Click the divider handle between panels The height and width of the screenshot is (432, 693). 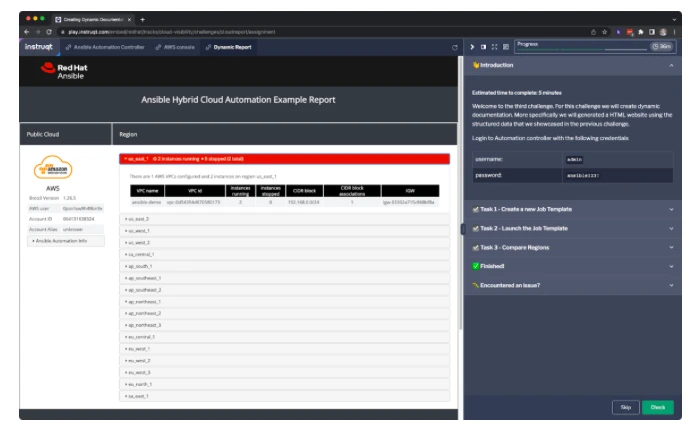click(462, 229)
